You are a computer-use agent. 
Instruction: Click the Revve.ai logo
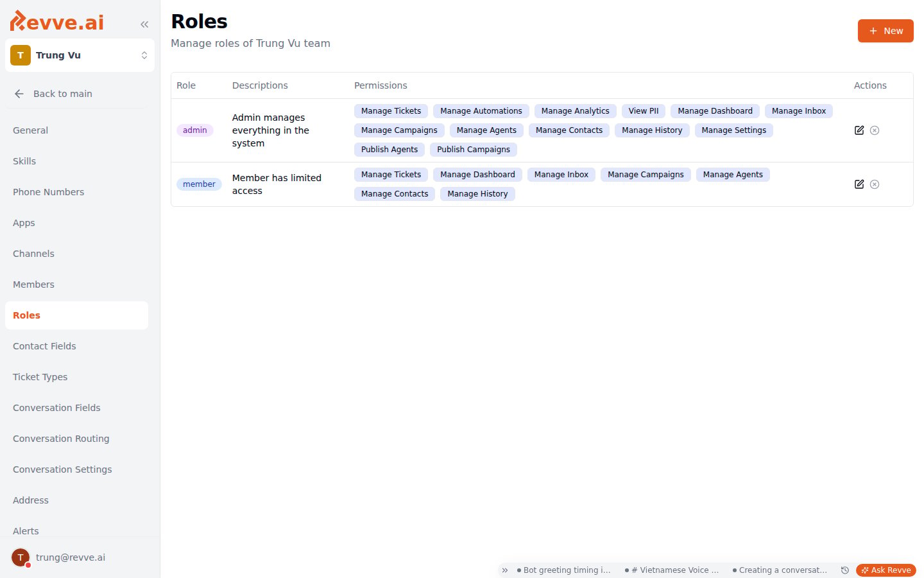(x=57, y=21)
